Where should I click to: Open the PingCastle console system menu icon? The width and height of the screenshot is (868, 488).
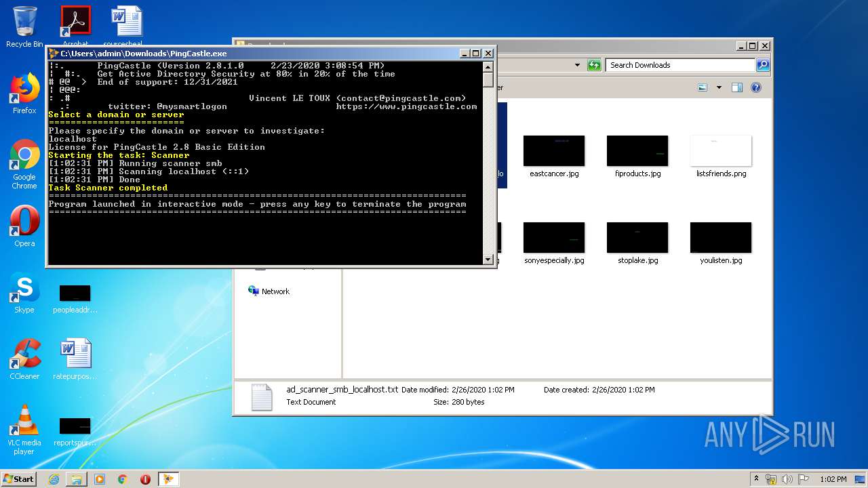click(x=54, y=54)
